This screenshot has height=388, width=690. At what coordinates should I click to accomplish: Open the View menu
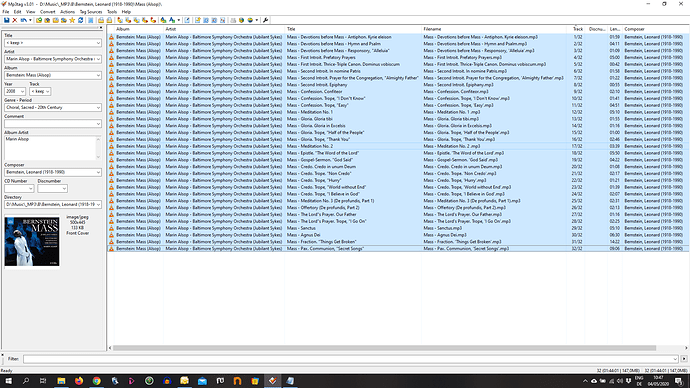(30, 12)
